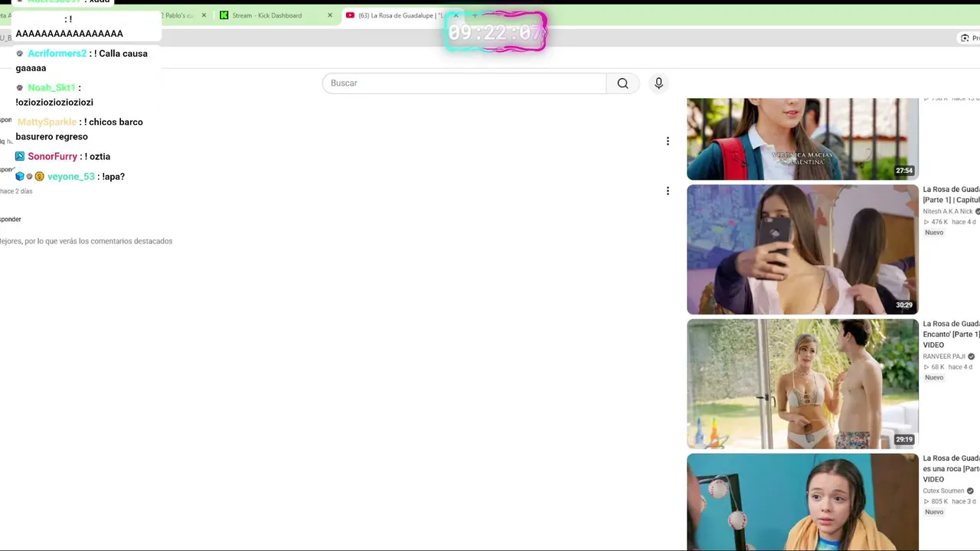Close the Pablo's tab

click(x=204, y=15)
